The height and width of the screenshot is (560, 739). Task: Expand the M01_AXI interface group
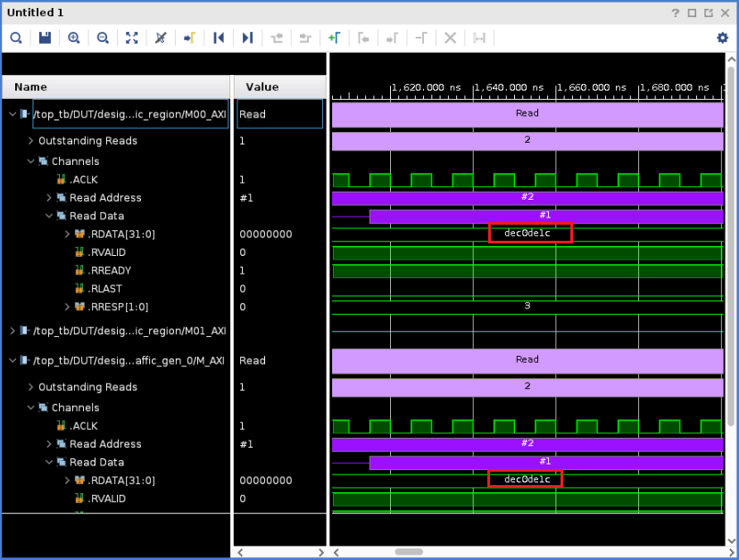click(12, 331)
